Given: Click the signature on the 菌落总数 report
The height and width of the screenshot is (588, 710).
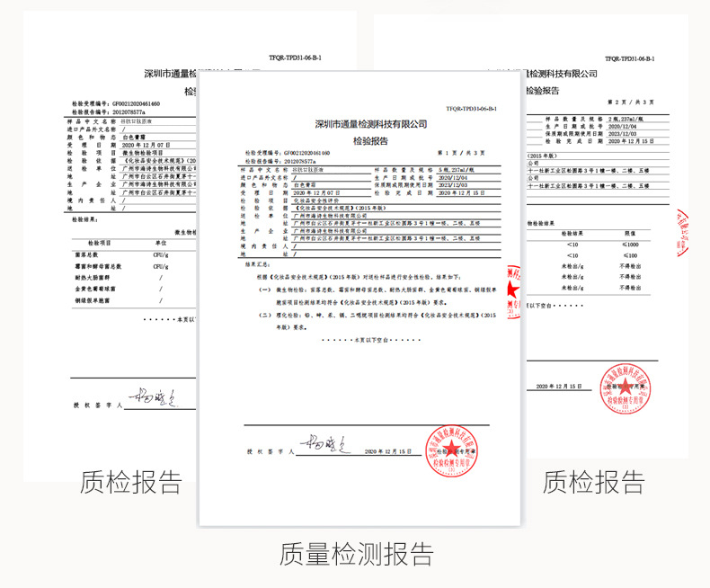Looking at the screenshot, I should (x=153, y=397).
